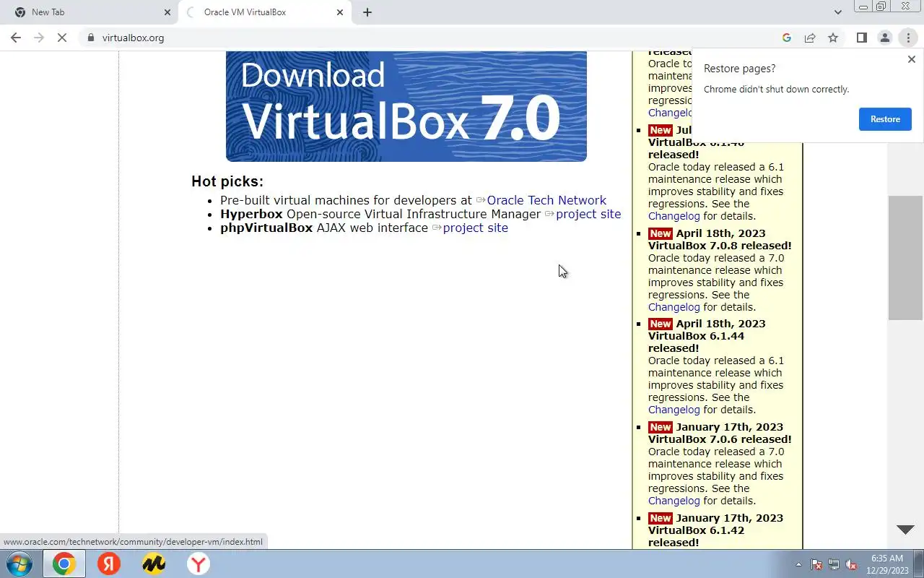The image size is (924, 578).
Task: Click the 'Hyperbox' bold text
Action: click(x=251, y=214)
